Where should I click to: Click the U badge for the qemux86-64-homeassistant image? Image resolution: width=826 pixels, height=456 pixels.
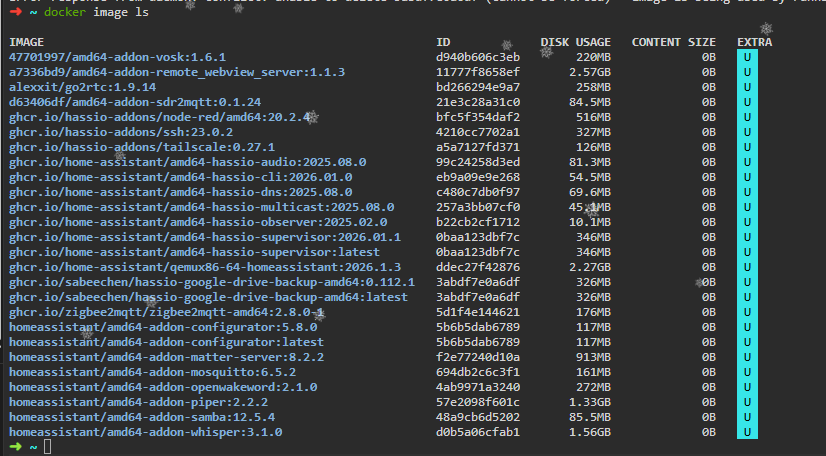point(746,267)
